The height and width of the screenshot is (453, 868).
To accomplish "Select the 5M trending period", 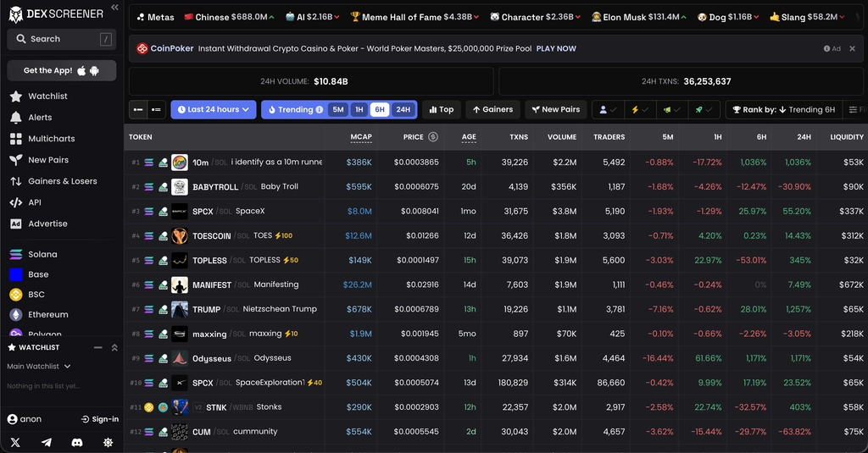I will (338, 109).
